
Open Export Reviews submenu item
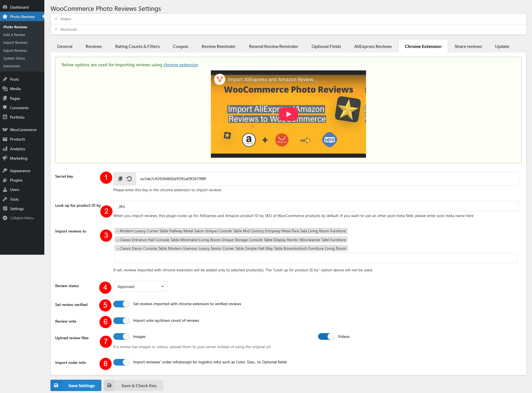pos(15,50)
